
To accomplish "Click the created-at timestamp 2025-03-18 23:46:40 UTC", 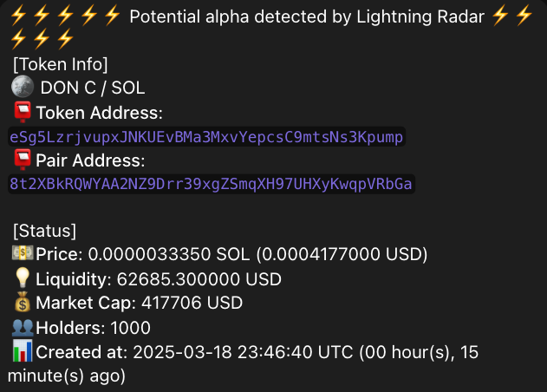I will coord(243,352).
